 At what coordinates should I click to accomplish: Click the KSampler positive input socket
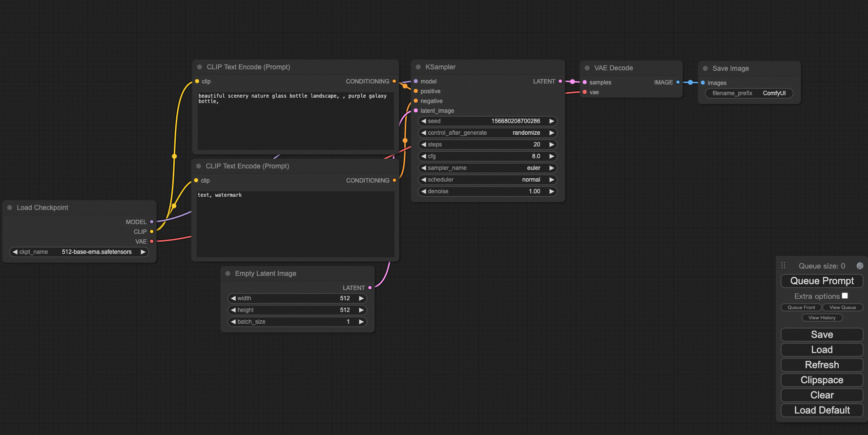[416, 91]
